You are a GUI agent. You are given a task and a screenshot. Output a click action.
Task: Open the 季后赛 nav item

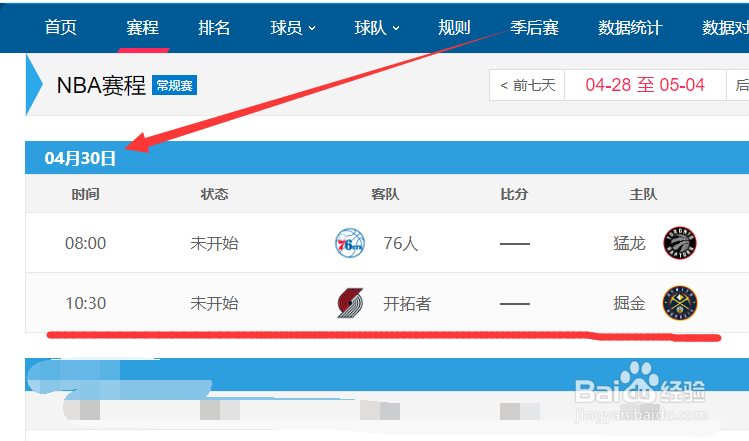click(x=534, y=27)
